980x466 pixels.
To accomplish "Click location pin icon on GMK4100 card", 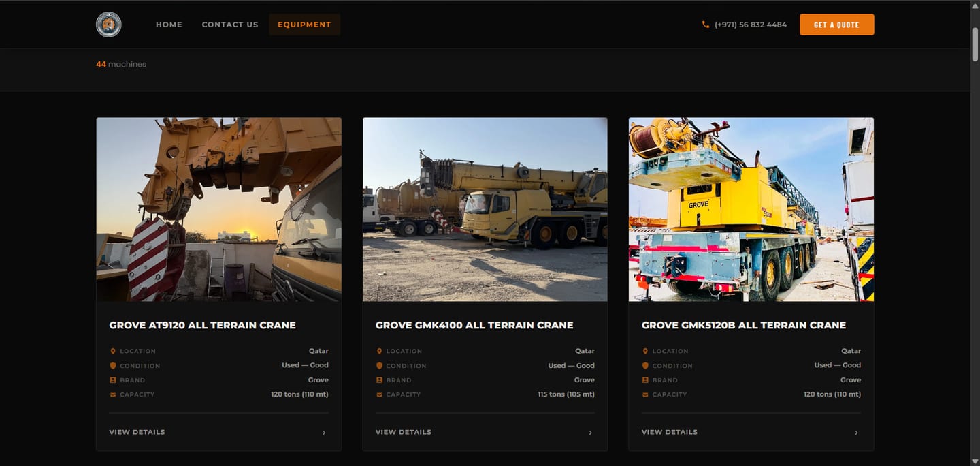I will 379,351.
